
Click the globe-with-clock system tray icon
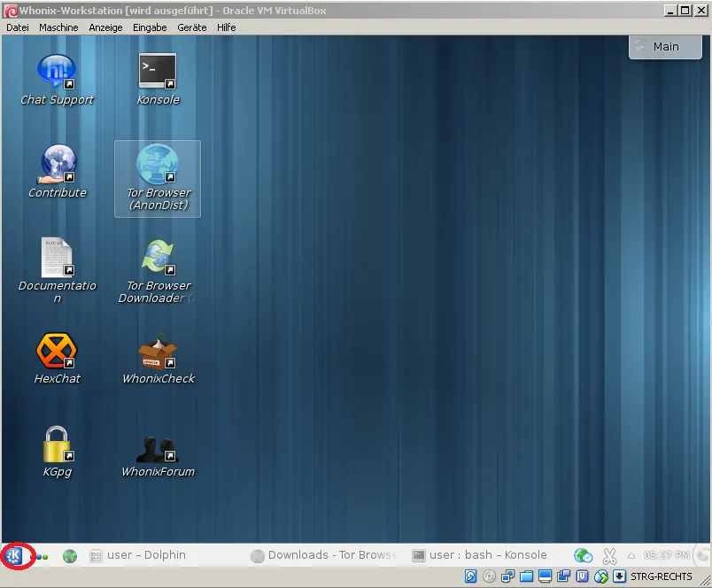tap(583, 555)
